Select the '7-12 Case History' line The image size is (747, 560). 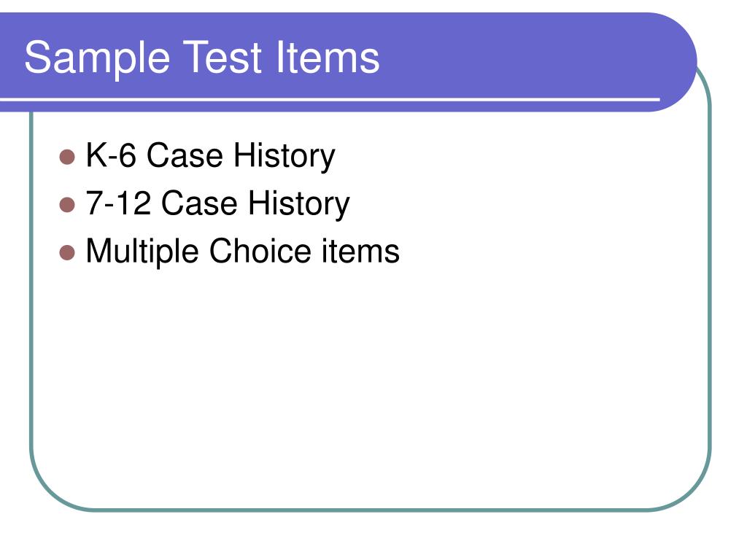[x=217, y=204]
